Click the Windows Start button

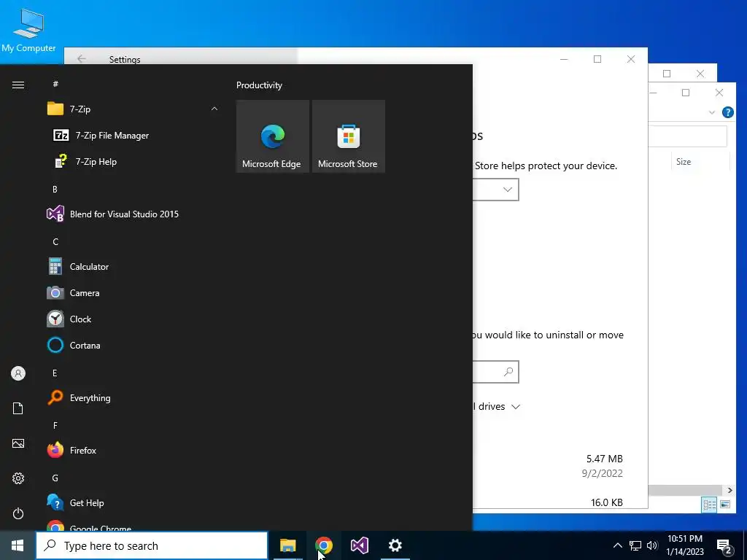pos(18,545)
